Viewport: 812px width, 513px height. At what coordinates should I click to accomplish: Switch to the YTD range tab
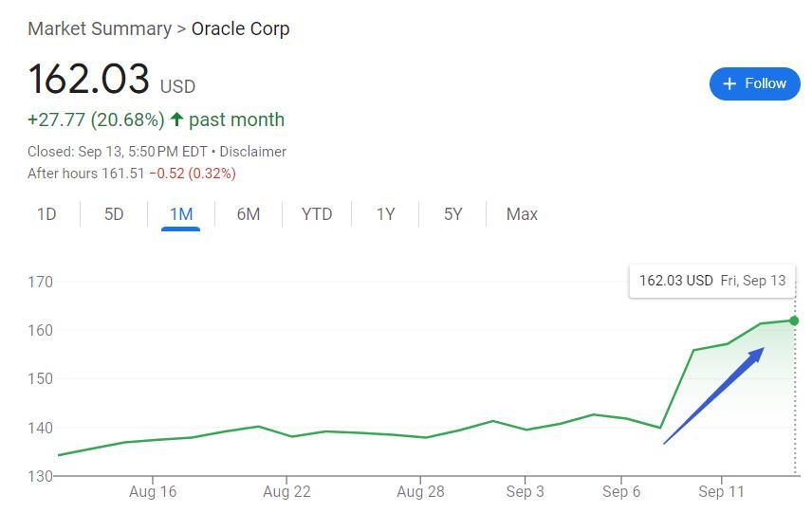tap(317, 214)
